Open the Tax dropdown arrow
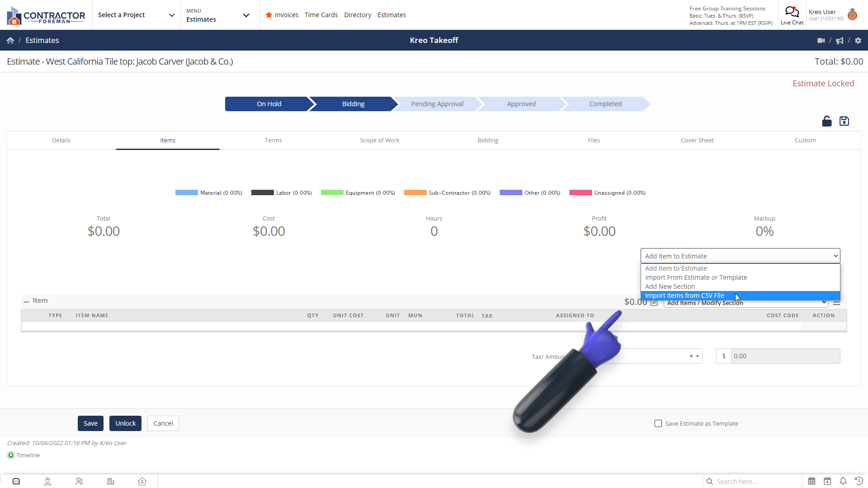Screen dimensions: 868x488 [698, 357]
